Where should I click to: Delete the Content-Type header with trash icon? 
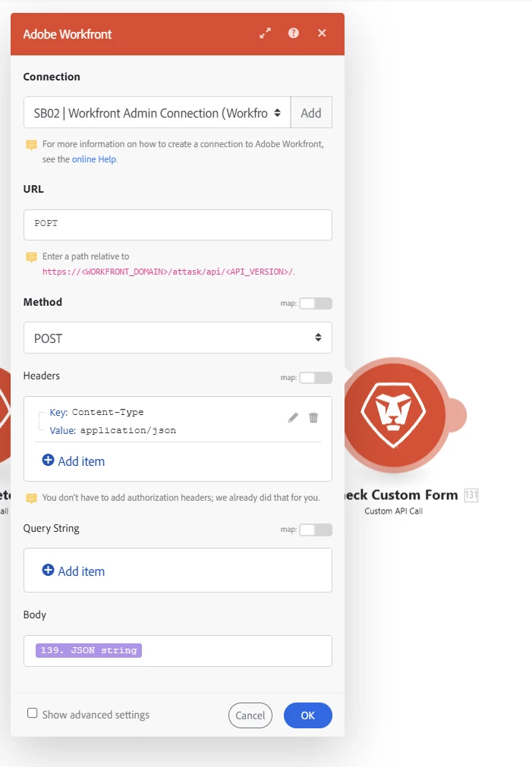click(313, 417)
